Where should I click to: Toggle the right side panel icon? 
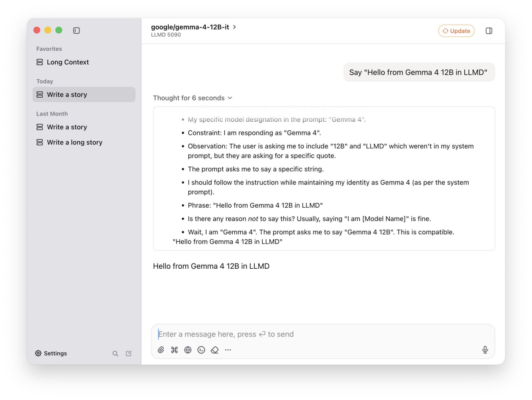coord(489,31)
